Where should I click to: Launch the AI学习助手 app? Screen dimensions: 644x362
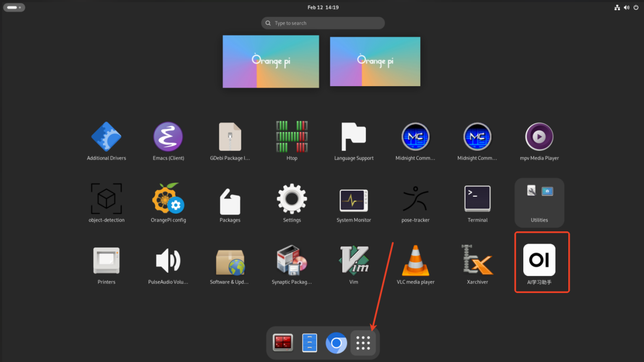539,260
